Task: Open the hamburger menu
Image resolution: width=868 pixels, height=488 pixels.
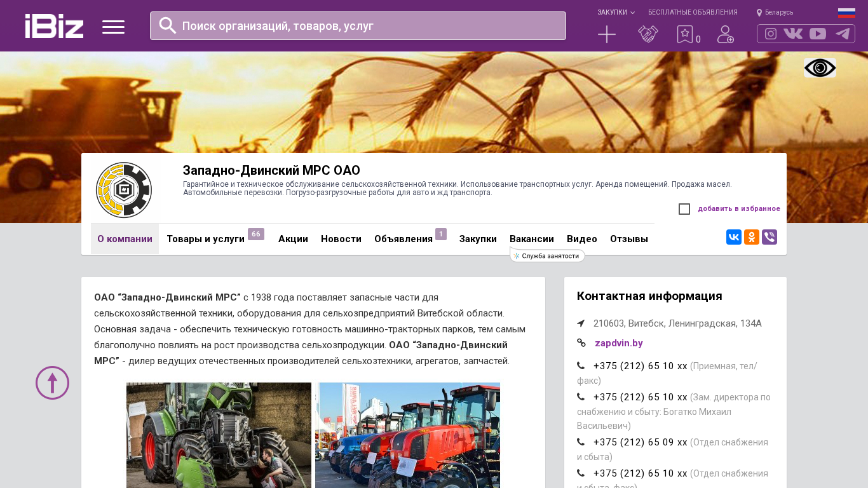Action: point(113,27)
